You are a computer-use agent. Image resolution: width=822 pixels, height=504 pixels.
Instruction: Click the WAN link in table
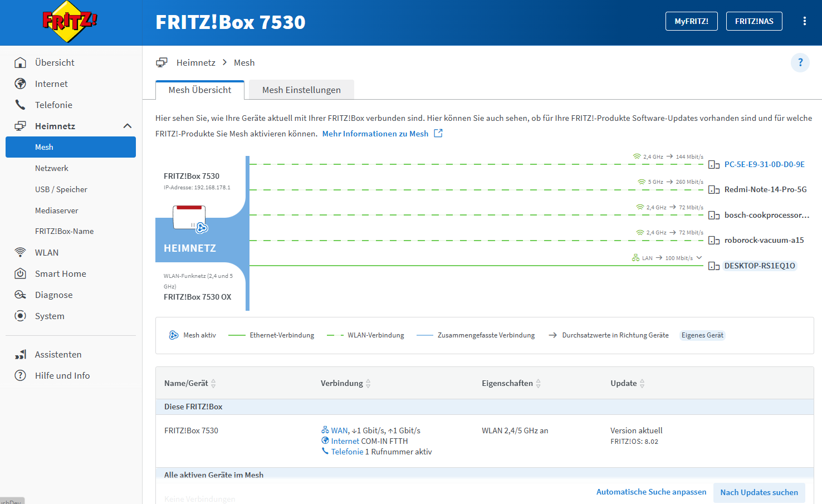(x=339, y=430)
